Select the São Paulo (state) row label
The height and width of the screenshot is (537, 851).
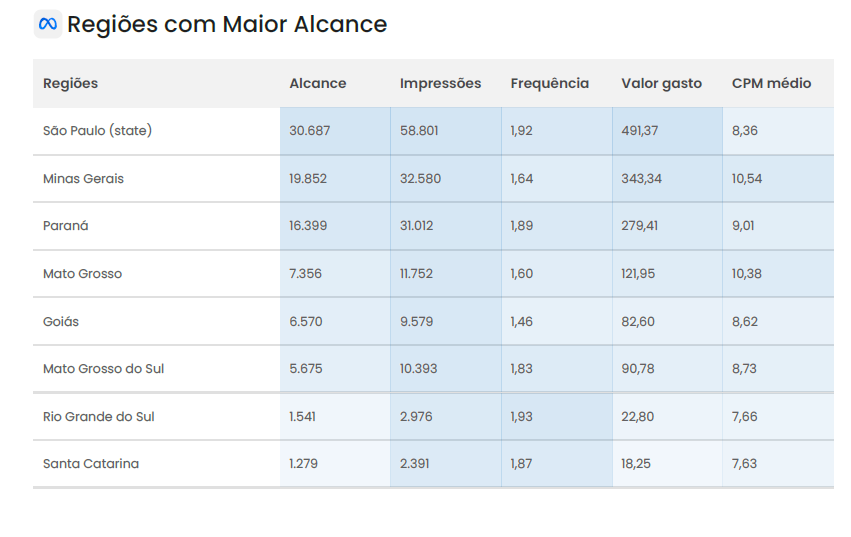click(x=97, y=131)
